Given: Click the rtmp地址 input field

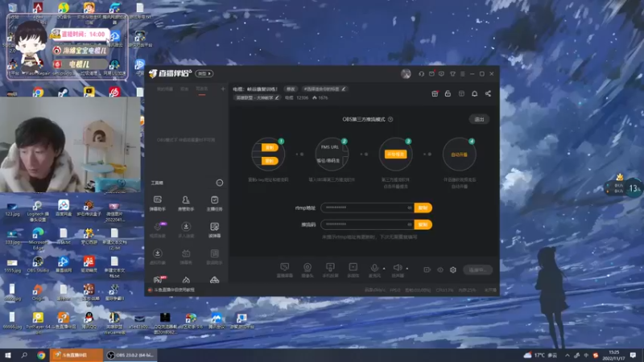Looking at the screenshot, I should coord(367,208).
